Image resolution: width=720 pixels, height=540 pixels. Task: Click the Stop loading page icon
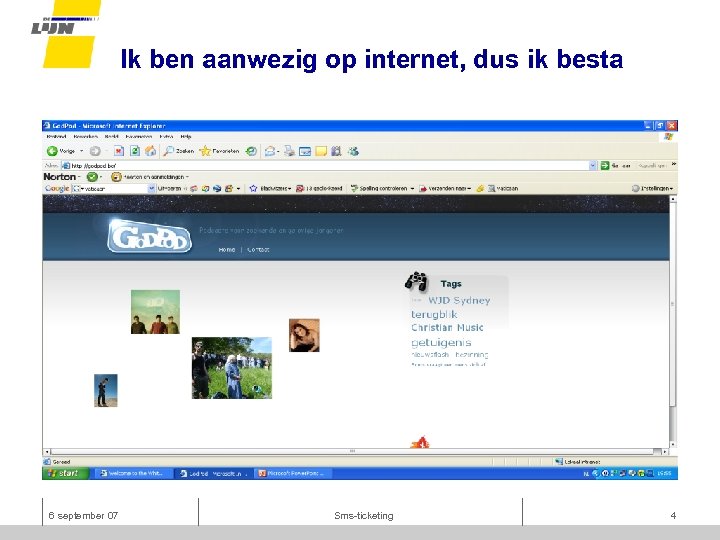pyautogui.click(x=119, y=151)
